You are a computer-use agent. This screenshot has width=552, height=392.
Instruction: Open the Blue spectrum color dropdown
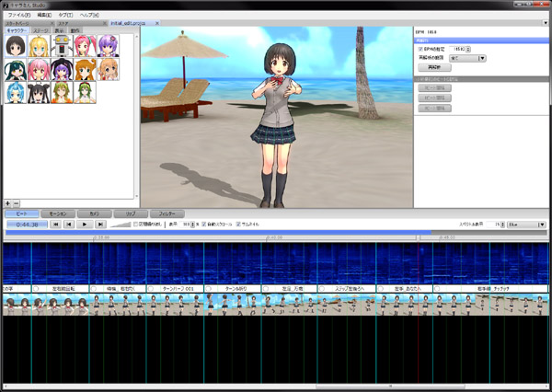pos(524,224)
